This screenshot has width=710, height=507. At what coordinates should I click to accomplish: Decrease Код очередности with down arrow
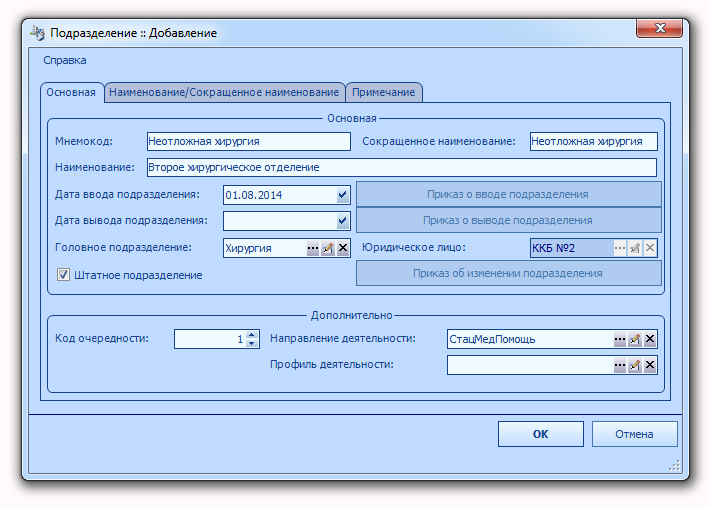(x=252, y=344)
